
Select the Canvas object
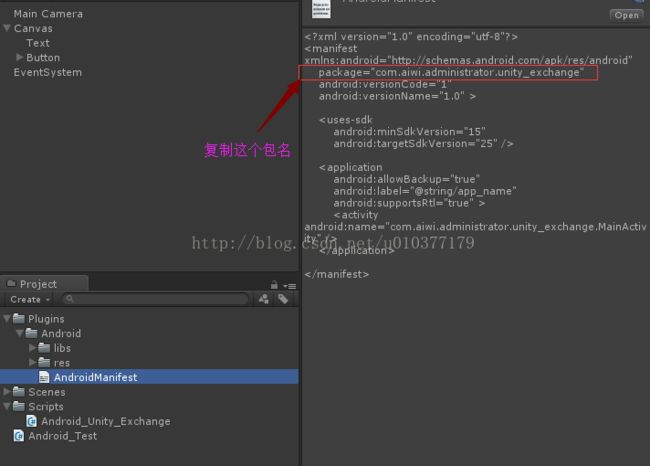33,29
